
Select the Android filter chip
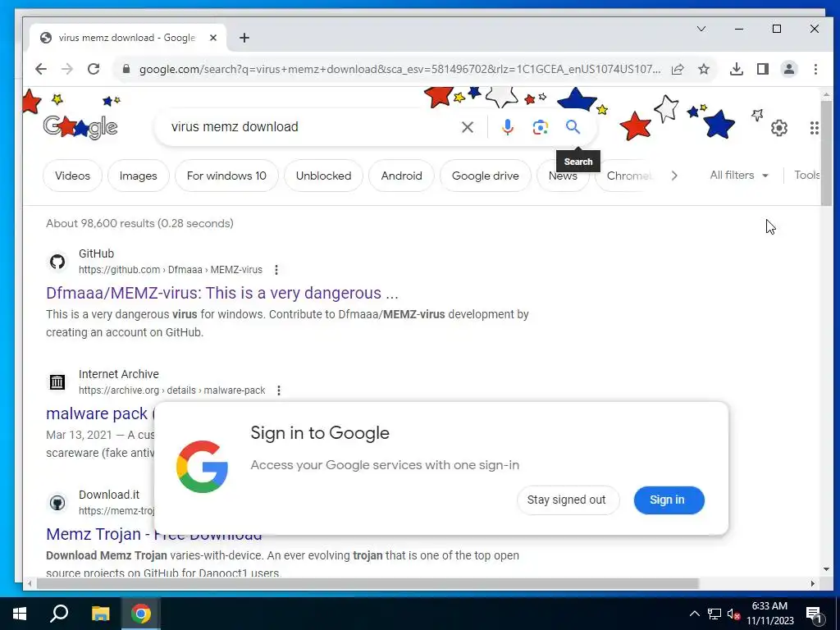point(402,176)
